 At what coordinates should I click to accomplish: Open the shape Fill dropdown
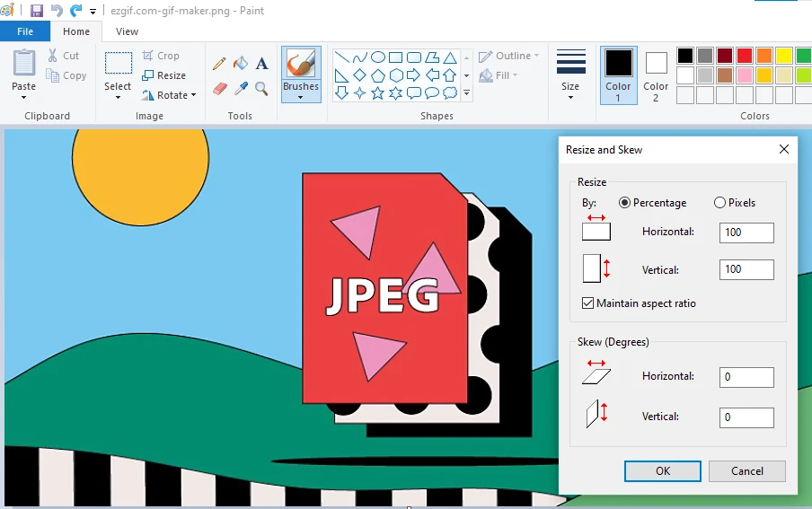[x=499, y=75]
